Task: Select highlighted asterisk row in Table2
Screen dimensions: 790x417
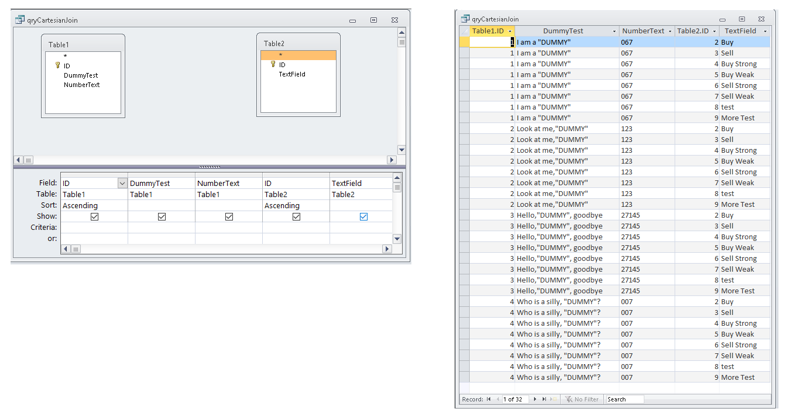Action: point(298,55)
